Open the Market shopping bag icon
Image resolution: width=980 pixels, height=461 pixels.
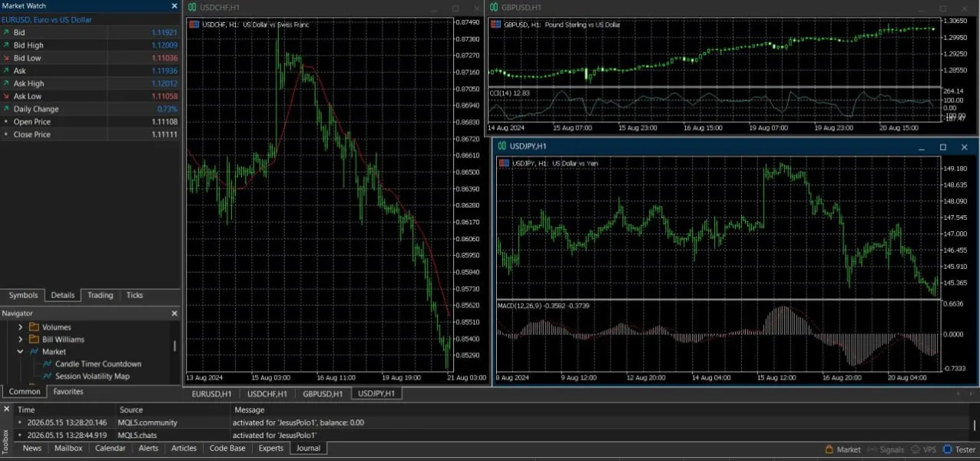[x=829, y=449]
